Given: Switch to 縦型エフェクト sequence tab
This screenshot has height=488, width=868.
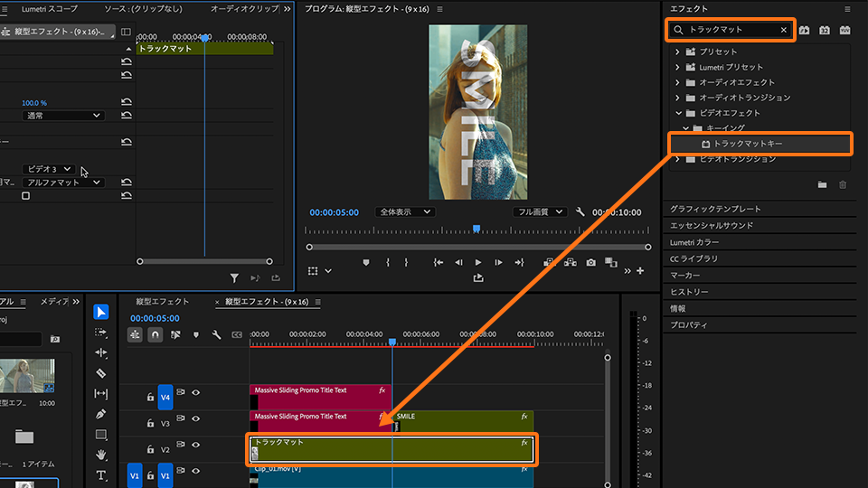Looking at the screenshot, I should (x=163, y=302).
